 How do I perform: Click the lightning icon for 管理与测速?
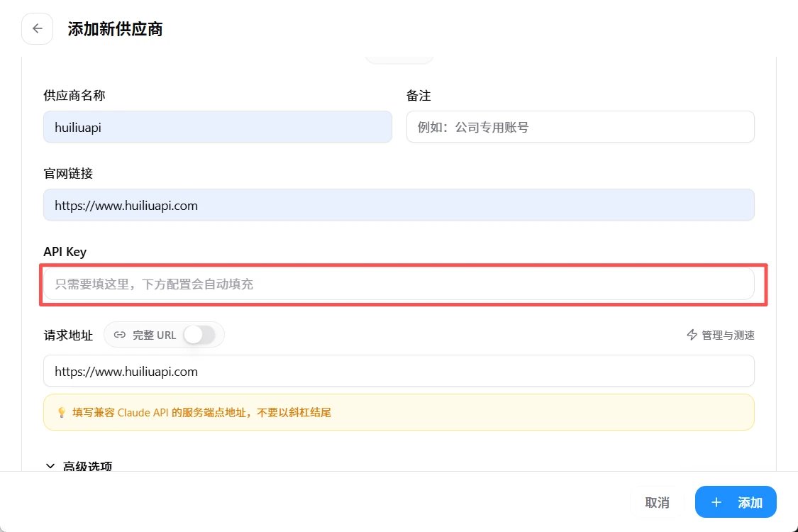click(692, 335)
